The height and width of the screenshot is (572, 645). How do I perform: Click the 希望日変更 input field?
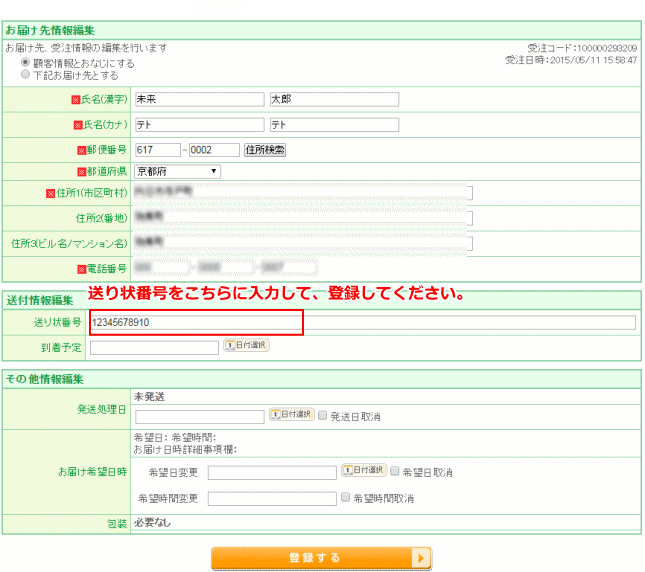[272, 473]
